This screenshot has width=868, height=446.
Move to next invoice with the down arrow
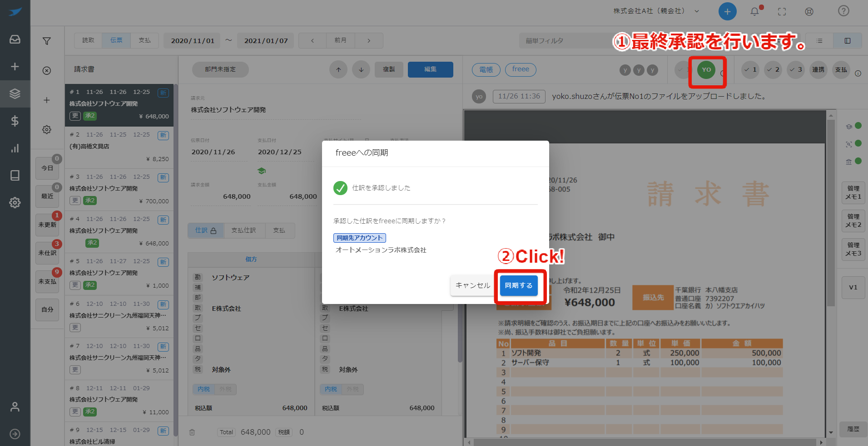[361, 69]
